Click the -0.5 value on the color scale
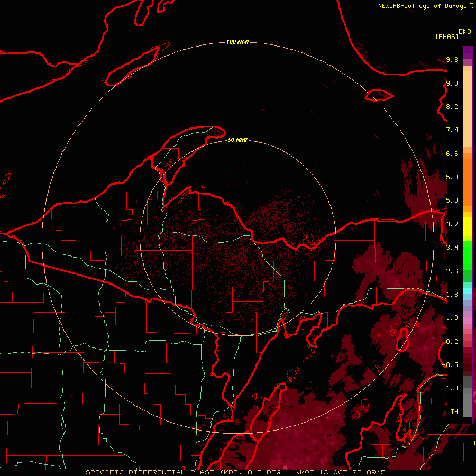Image resolution: width=476 pixels, height=476 pixels. [450, 365]
